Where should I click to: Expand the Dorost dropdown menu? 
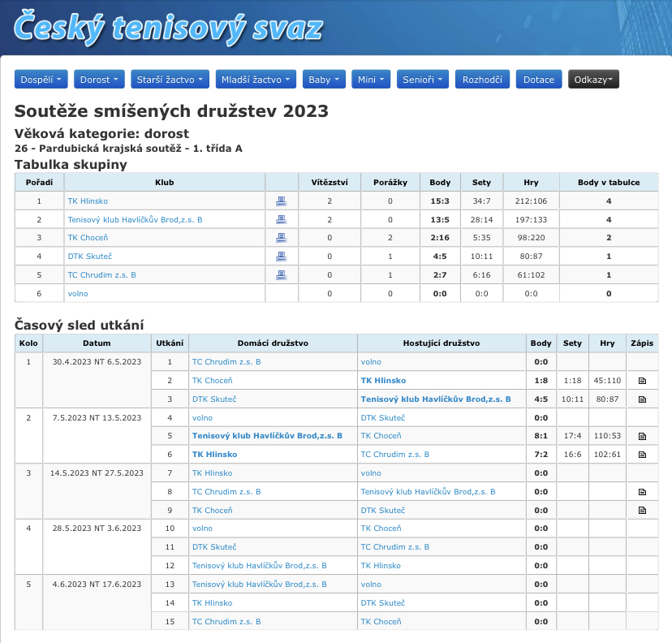coord(99,80)
